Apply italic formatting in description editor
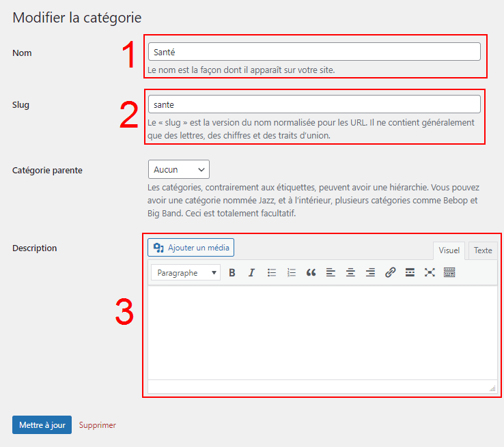Viewport: 504px width, 447px height. [x=251, y=272]
